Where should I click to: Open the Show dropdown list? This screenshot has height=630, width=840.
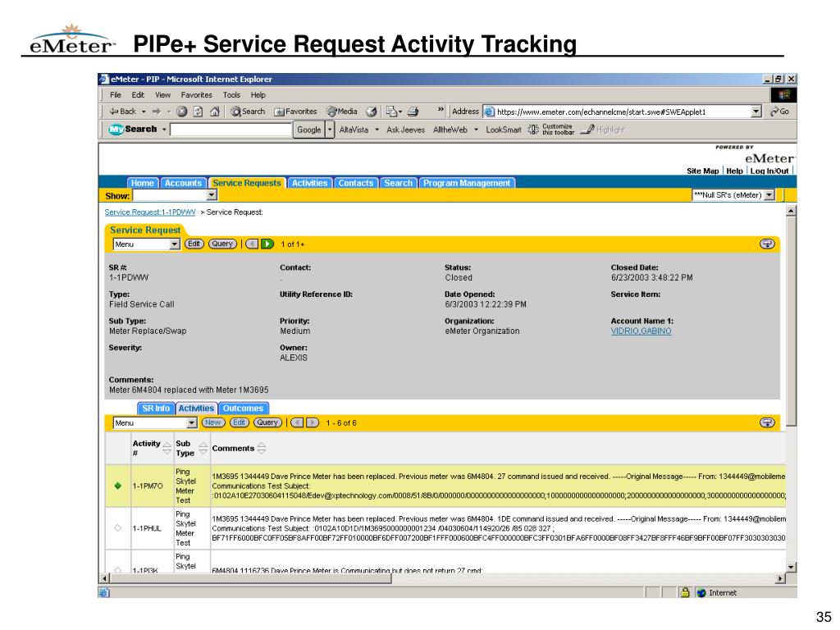[x=212, y=195]
